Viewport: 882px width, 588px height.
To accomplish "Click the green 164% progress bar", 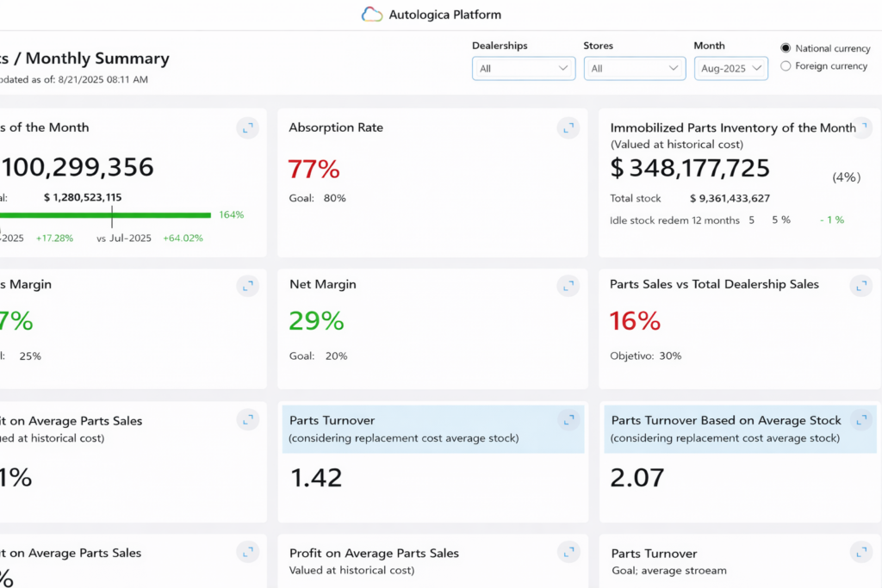I will pyautogui.click(x=105, y=214).
